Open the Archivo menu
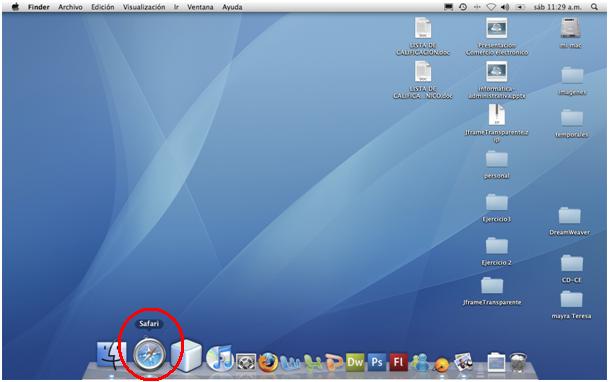The height and width of the screenshot is (382, 609). coord(70,7)
